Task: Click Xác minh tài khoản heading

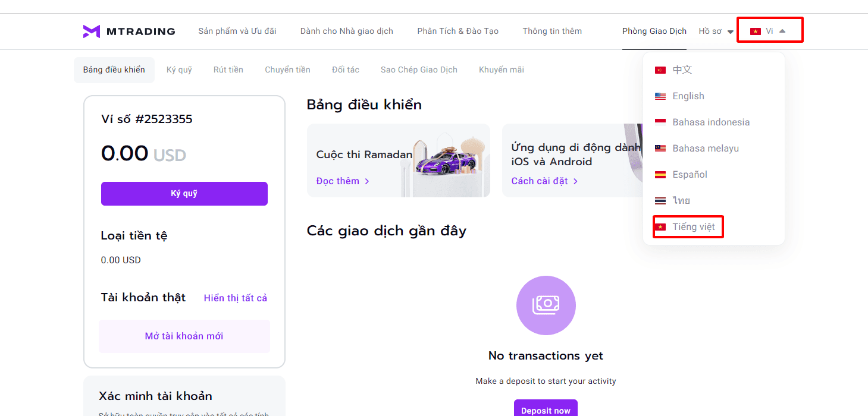Action: (155, 396)
